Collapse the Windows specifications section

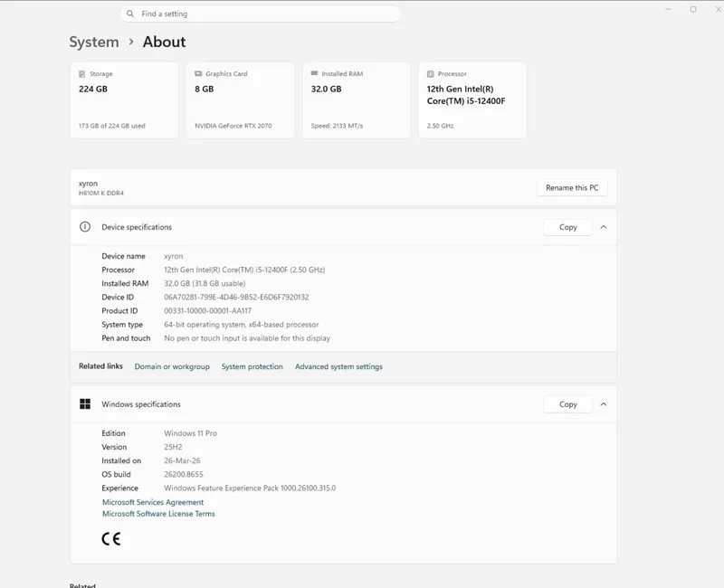point(603,404)
